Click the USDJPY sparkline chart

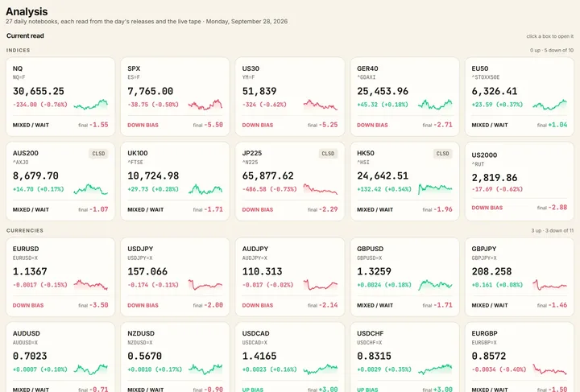(205, 285)
